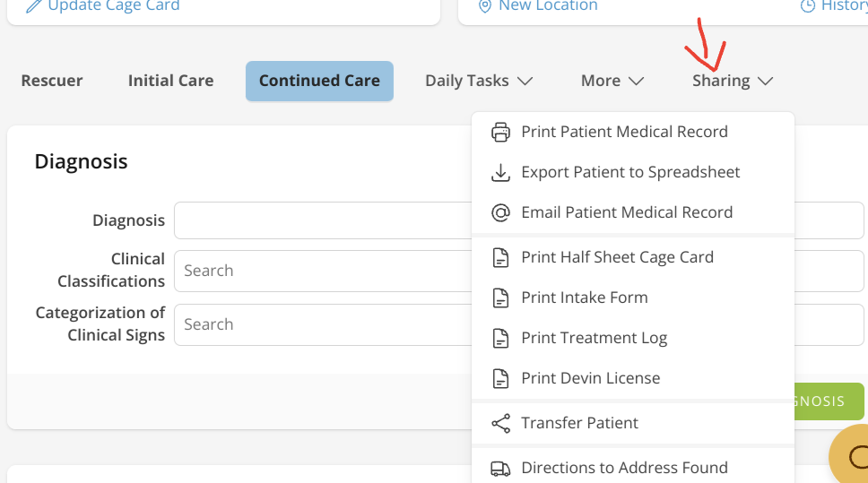This screenshot has width=868, height=483.
Task: Click the map pin icon for New Location
Action: [x=485, y=6]
